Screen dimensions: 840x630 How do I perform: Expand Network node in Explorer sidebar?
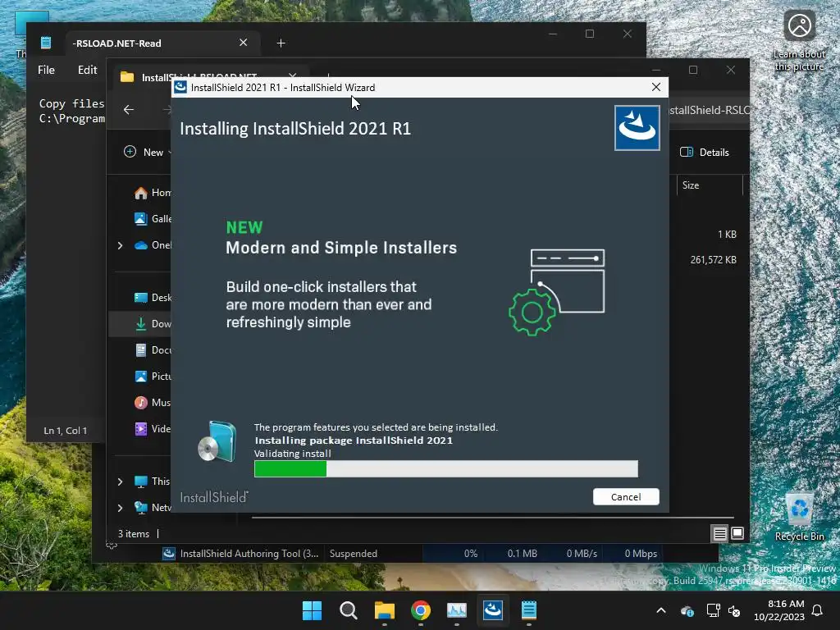pyautogui.click(x=120, y=508)
